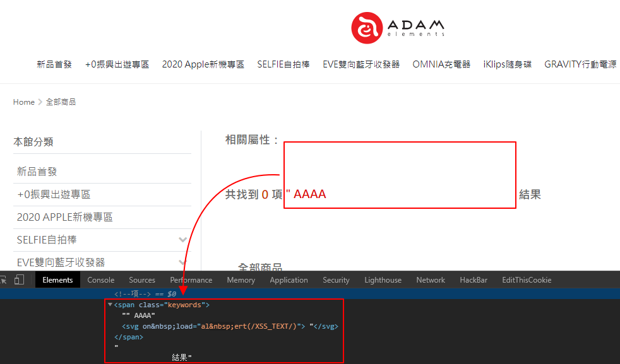Click the 全部商品 breadcrumb link
The height and width of the screenshot is (364, 620).
[x=61, y=102]
